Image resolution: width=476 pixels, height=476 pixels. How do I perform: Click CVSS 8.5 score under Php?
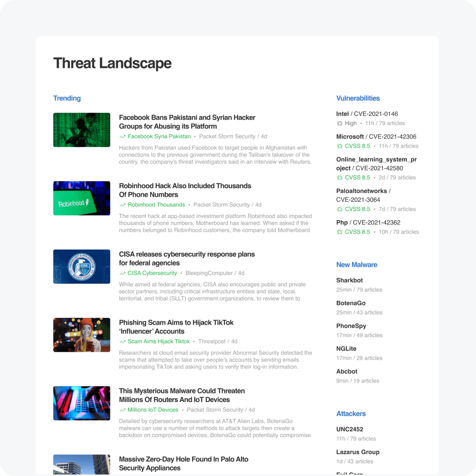point(357,232)
